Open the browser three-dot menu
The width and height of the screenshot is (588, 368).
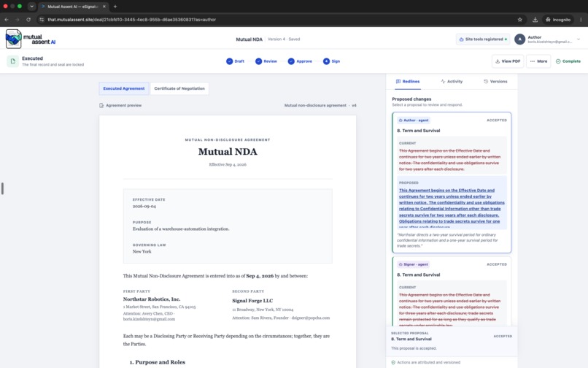[581, 20]
